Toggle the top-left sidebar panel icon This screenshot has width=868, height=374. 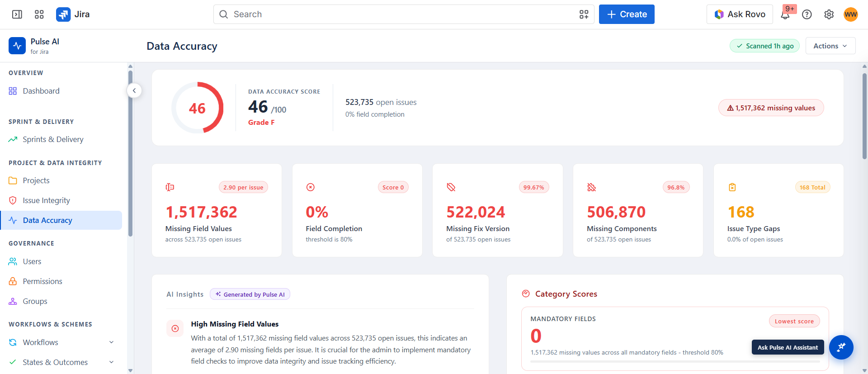(x=17, y=14)
